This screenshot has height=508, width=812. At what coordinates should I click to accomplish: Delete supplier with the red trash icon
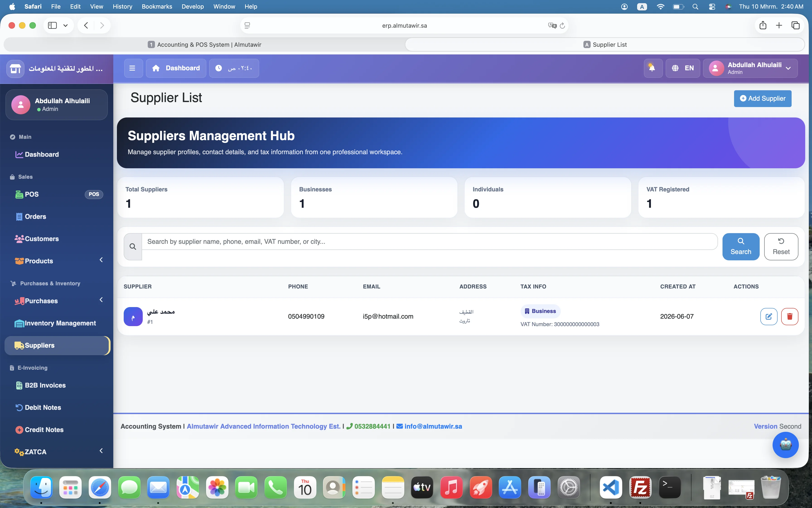pos(790,317)
